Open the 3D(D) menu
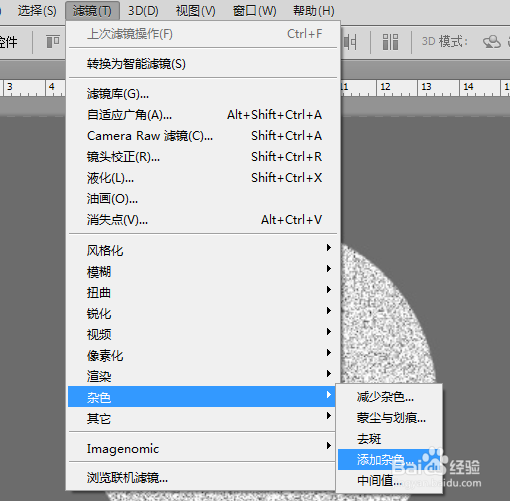This screenshot has width=510, height=501. pyautogui.click(x=143, y=11)
